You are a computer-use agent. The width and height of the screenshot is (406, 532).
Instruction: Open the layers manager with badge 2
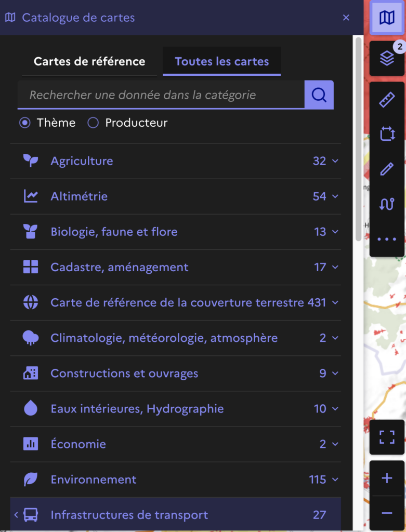click(x=387, y=59)
